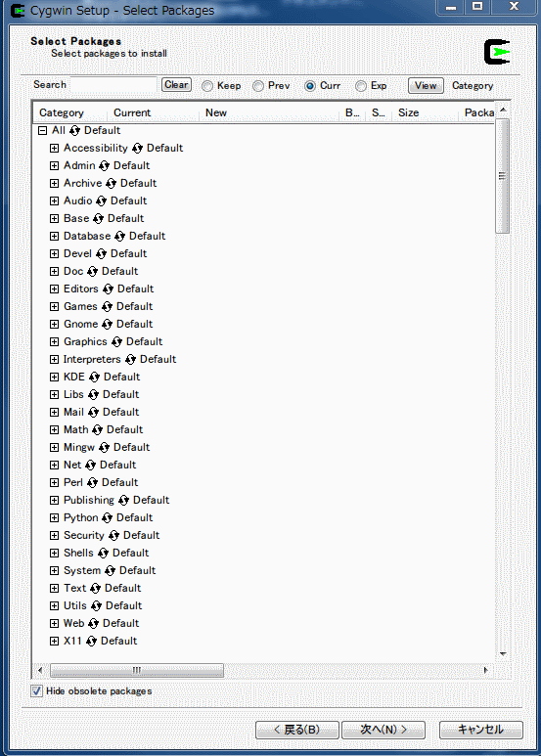Click the cycle icon beside Graphics
Screen dimensions: 541x756
pyautogui.click(x=116, y=342)
